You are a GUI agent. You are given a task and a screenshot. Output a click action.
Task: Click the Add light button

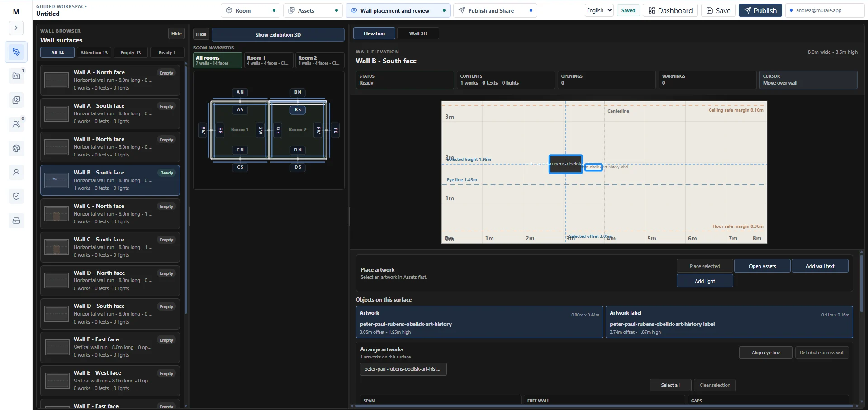pos(705,281)
